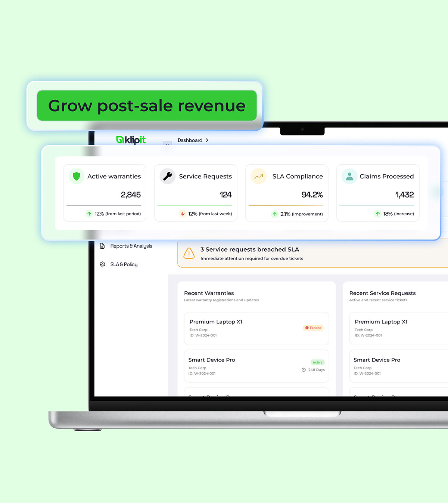Viewport: 448px width, 503px height.
Task: Click the SLA & Policy gear icon
Action: 102,264
